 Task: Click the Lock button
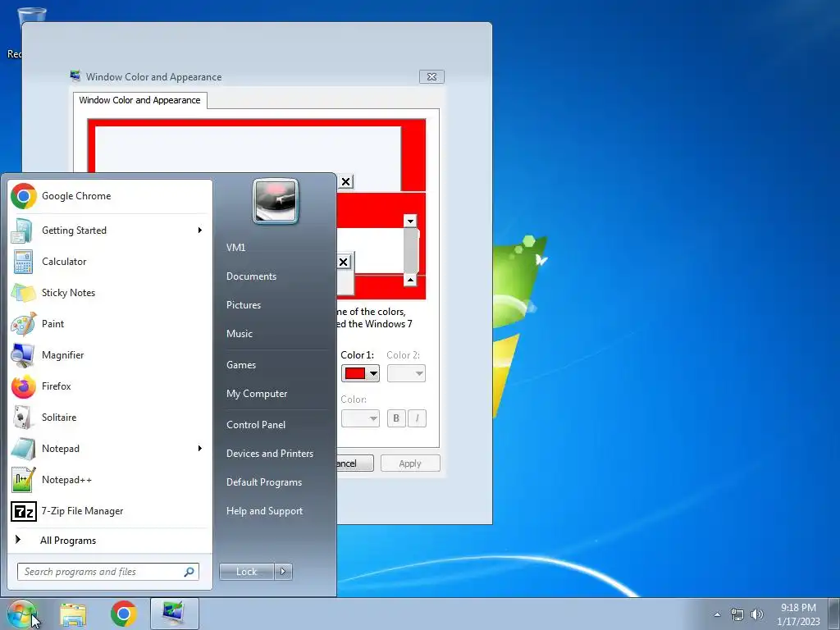[x=246, y=572]
